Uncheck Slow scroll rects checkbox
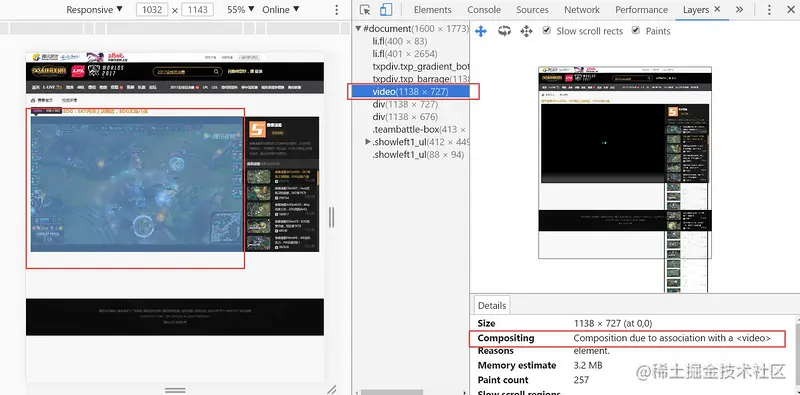The width and height of the screenshot is (800, 395). (x=546, y=31)
